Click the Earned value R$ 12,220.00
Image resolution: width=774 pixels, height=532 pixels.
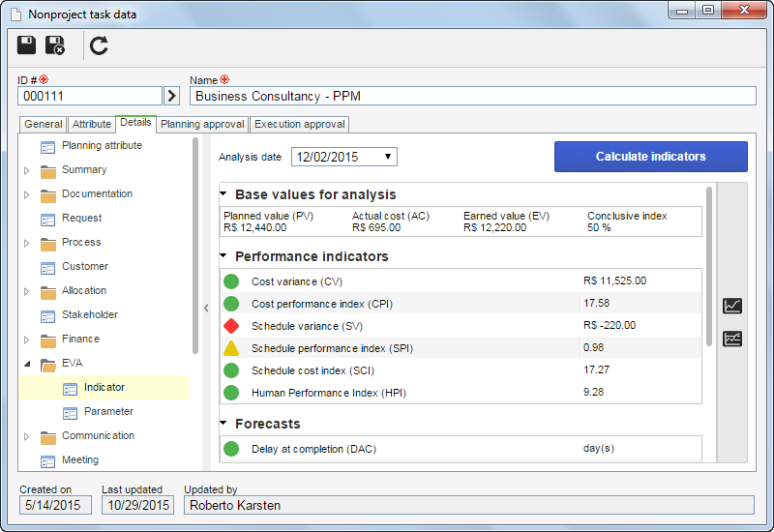[x=494, y=227]
